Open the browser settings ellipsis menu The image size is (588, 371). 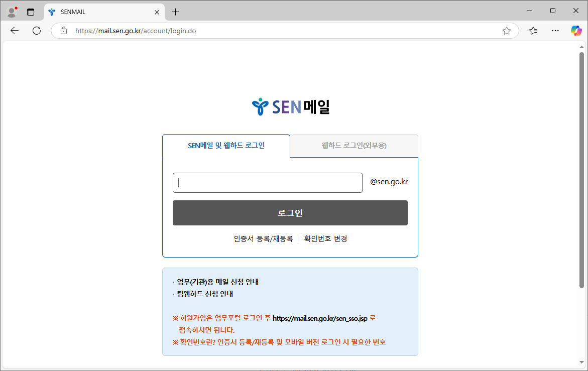tap(555, 31)
